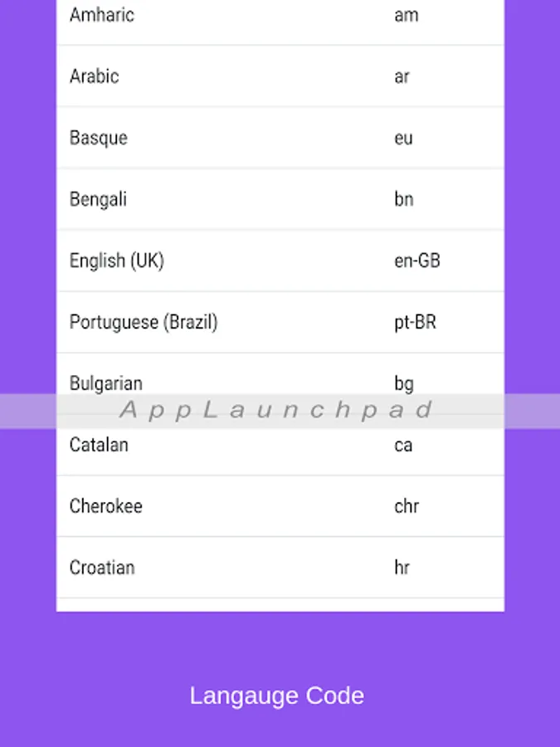Choose Catalan from the list
The height and width of the screenshot is (747, 560).
99,445
